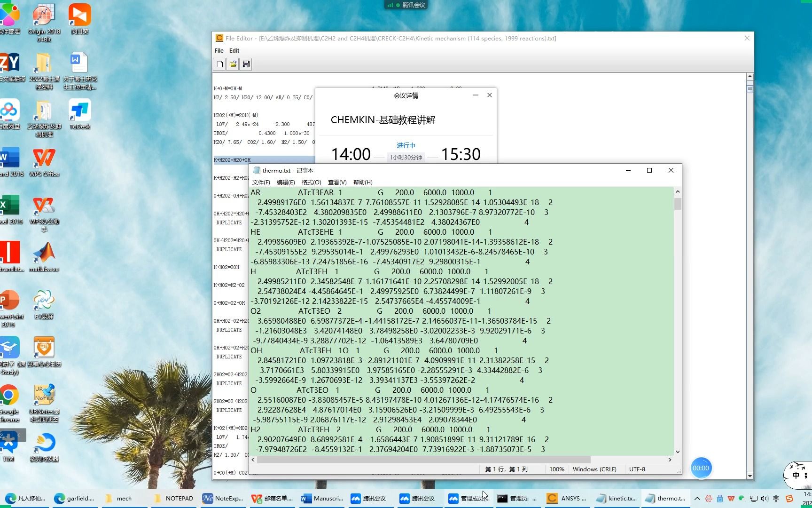Screen dimensions: 812x508
Task: Switch to kinetic.txt via the taskbar
Action: (x=616, y=498)
